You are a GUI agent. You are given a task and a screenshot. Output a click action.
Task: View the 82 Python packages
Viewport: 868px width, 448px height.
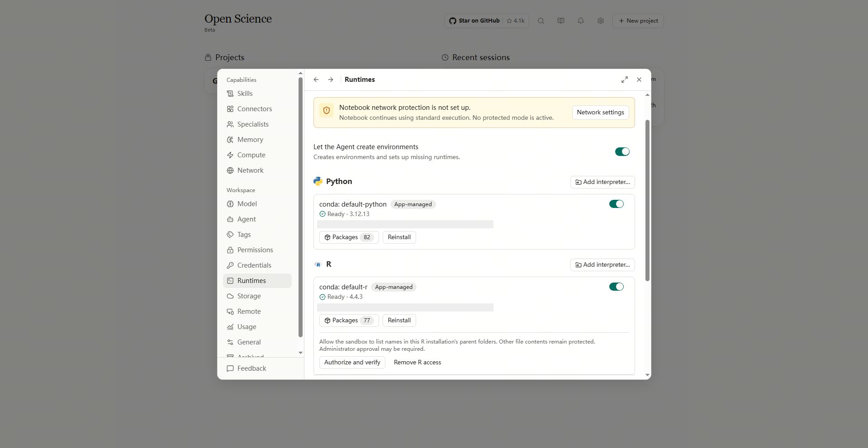(349, 237)
